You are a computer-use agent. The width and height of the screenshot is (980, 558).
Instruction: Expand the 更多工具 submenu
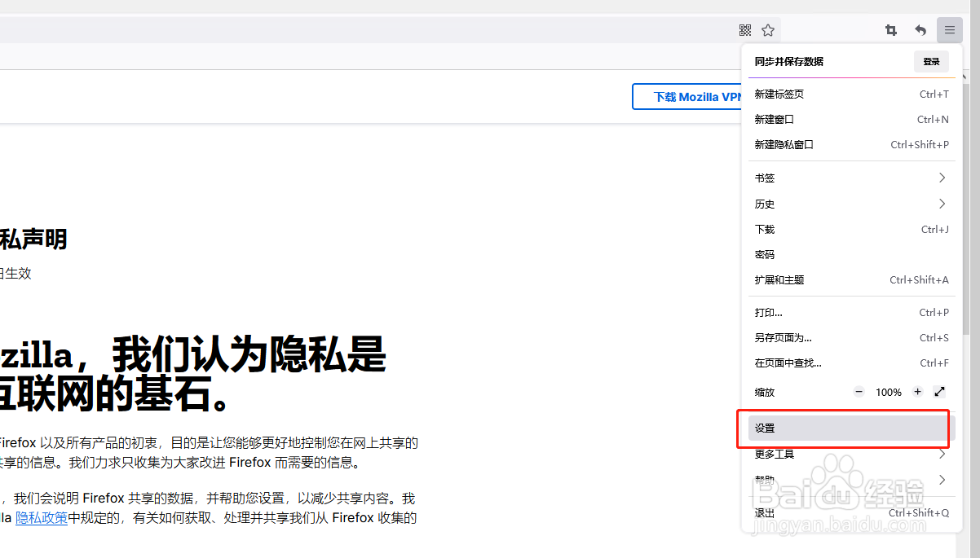[x=851, y=454]
